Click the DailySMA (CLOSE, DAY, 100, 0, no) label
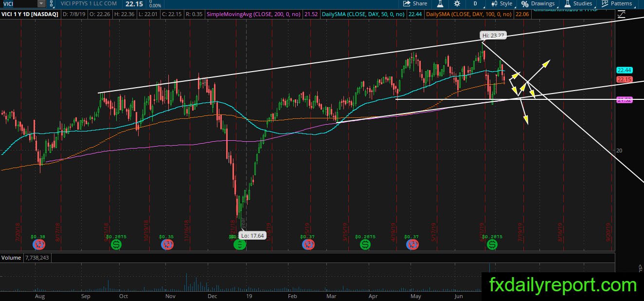644x301 pixels. pyautogui.click(x=468, y=15)
